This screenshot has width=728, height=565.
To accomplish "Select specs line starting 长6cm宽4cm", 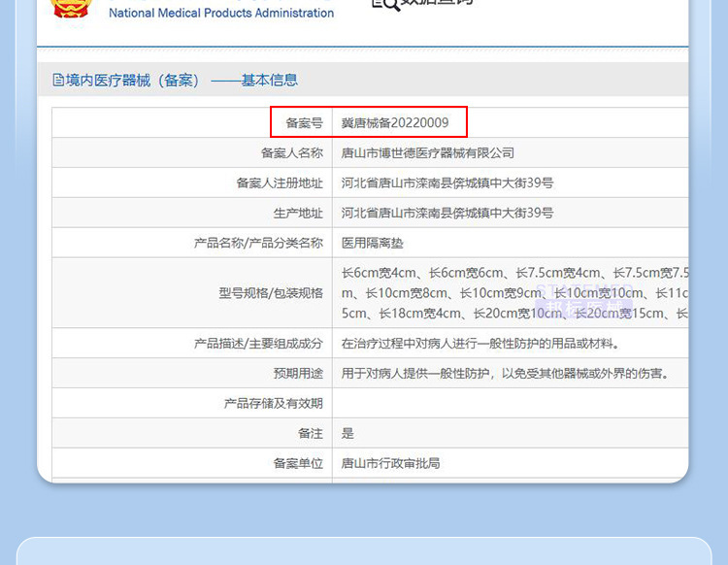I will point(514,273).
